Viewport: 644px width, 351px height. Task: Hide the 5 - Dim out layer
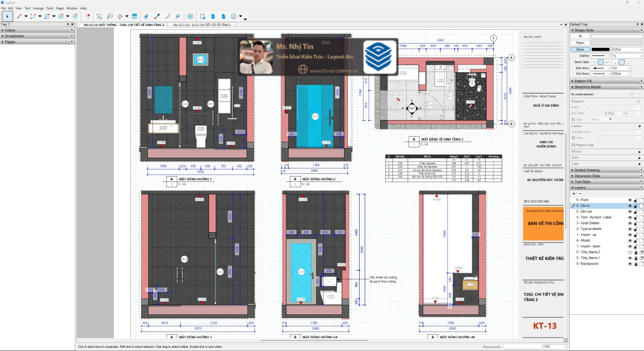[629, 212]
